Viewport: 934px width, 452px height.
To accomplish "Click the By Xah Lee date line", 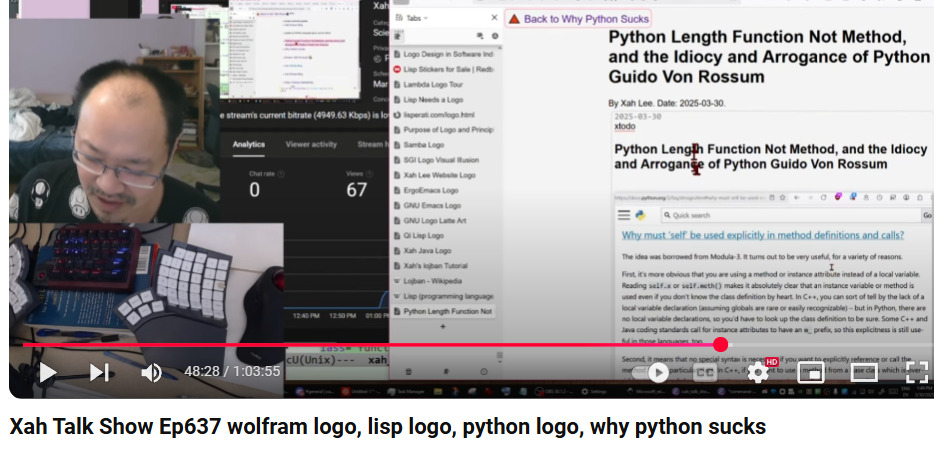I will click(667, 103).
